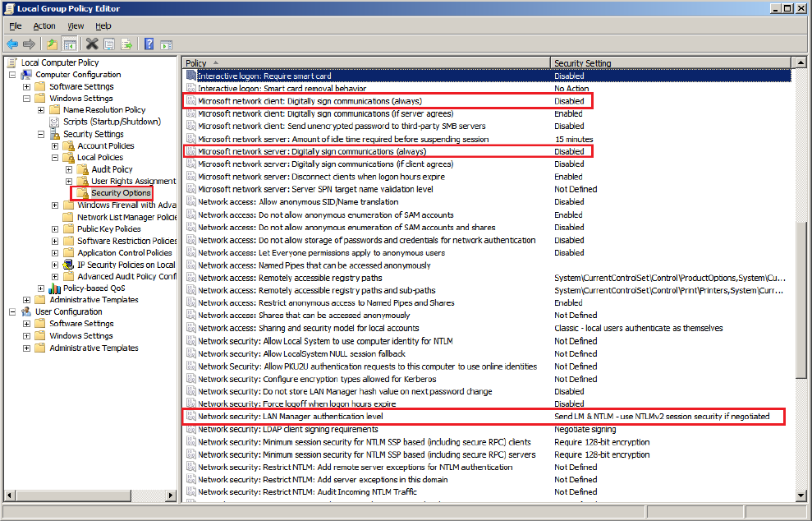Click the Local Group Policy Editor title icon
The height and width of the screenshot is (521, 812).
(x=9, y=8)
